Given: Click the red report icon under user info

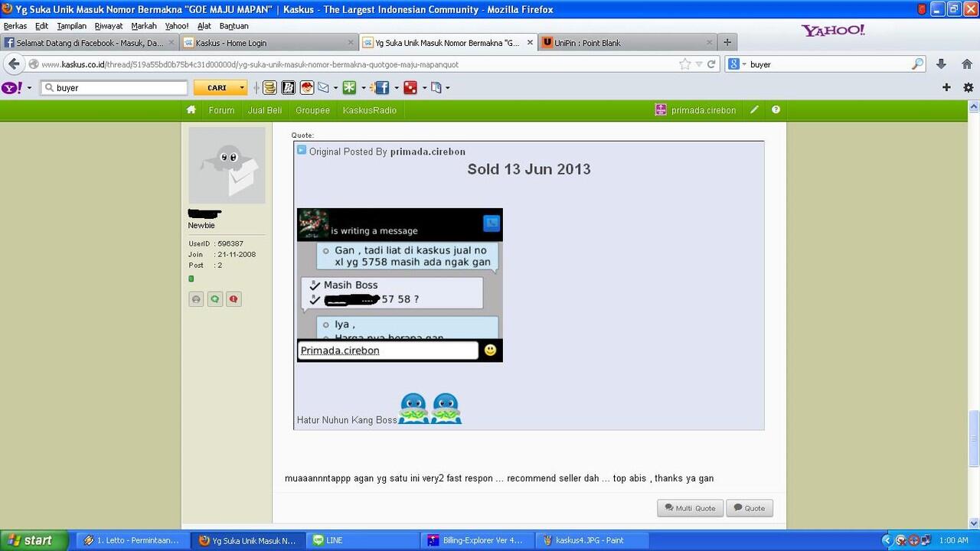Looking at the screenshot, I should click(234, 299).
